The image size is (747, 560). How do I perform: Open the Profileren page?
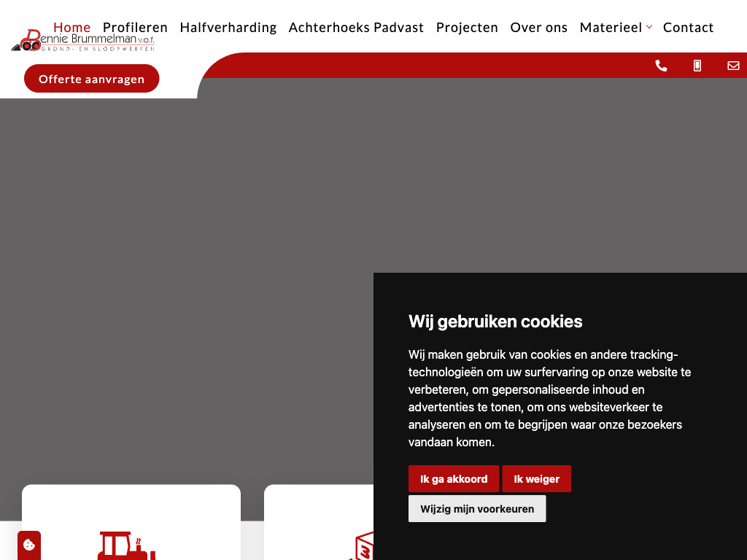pos(135,27)
